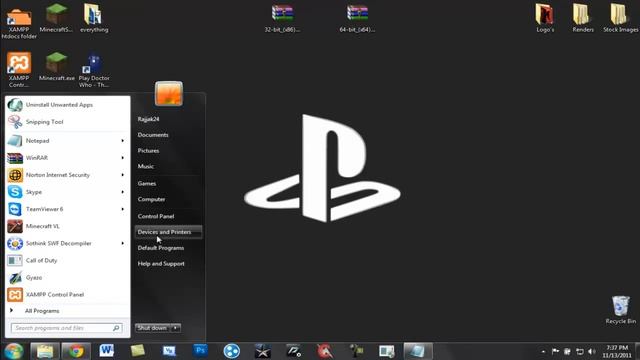Select the Play Doctor Who shortcut
640x360 pixels.
tap(94, 70)
